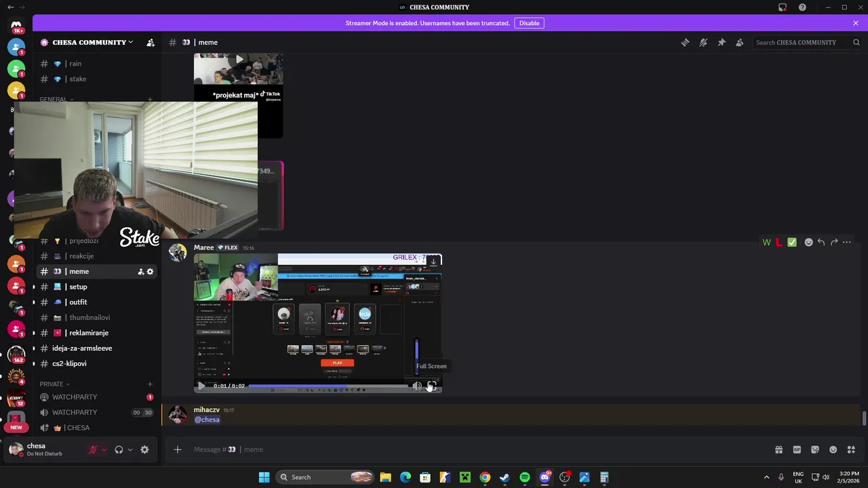This screenshot has width=868, height=488.
Task: Click the Message meme input field
Action: pyautogui.click(x=475, y=449)
